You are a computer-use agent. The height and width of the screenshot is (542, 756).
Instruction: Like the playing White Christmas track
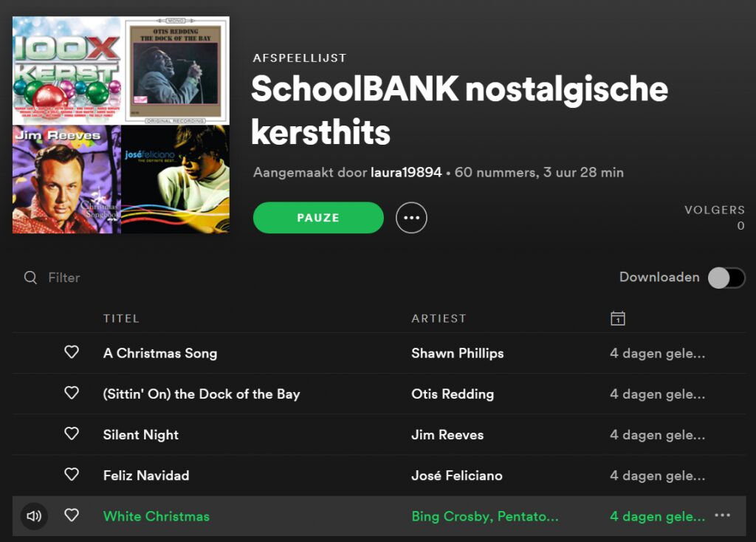tap(72, 515)
